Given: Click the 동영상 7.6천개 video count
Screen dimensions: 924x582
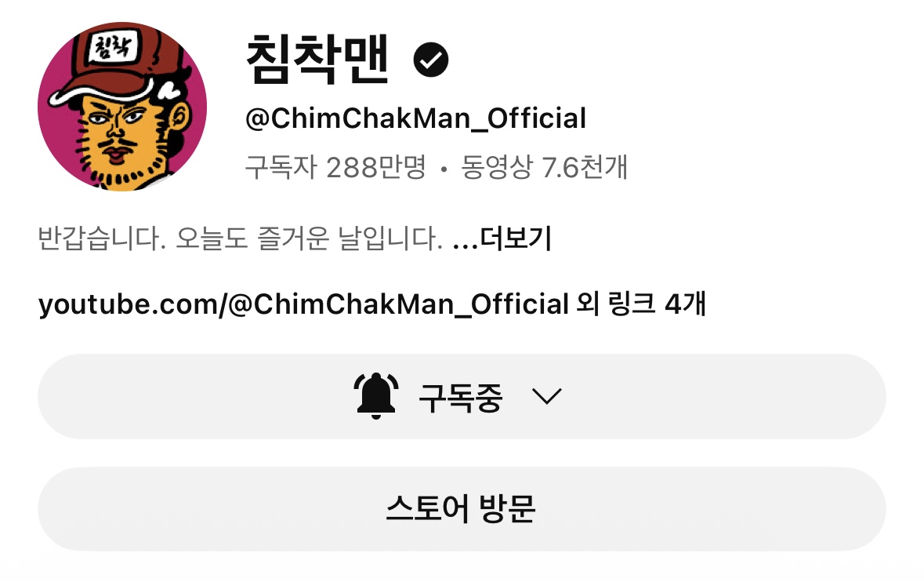Looking at the screenshot, I should [x=544, y=167].
